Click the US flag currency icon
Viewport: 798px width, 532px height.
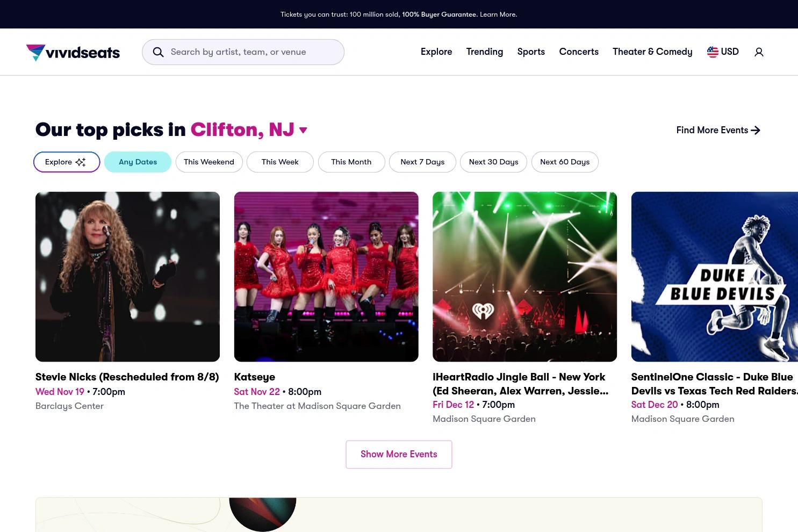(713, 52)
